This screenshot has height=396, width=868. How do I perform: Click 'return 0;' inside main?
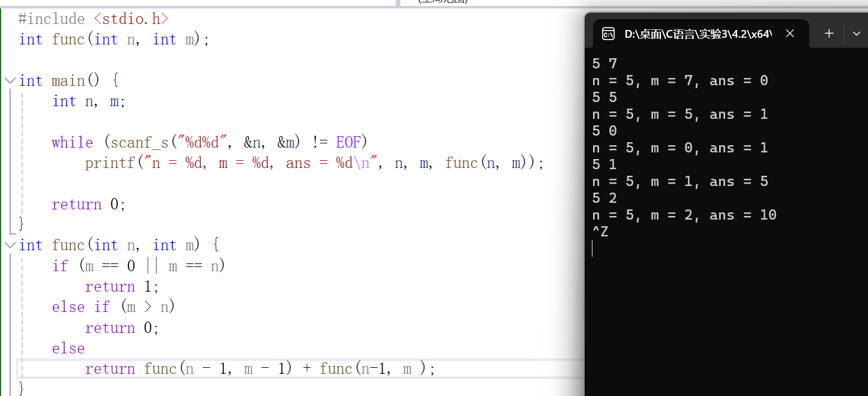click(x=89, y=205)
